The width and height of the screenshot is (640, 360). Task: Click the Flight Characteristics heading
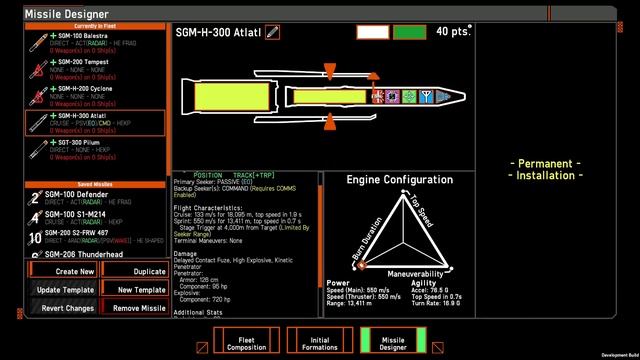[208, 208]
